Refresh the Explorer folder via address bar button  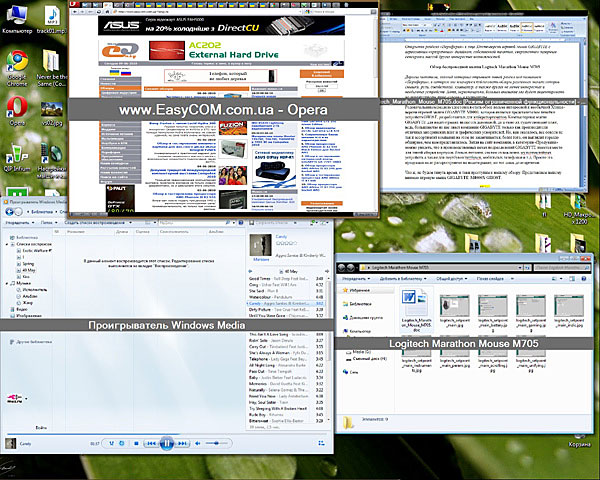(x=527, y=268)
